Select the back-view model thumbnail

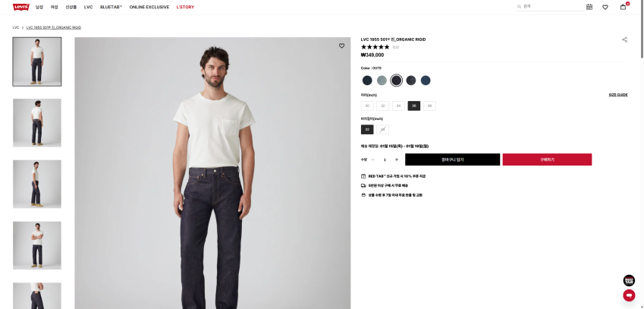pos(37,122)
